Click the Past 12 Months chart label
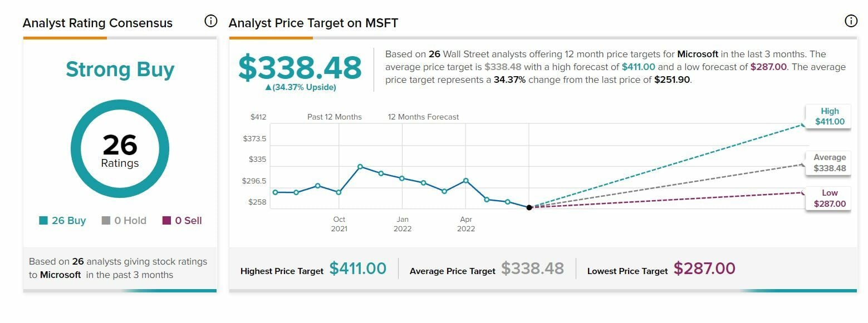The width and height of the screenshot is (868, 323). 335,117
